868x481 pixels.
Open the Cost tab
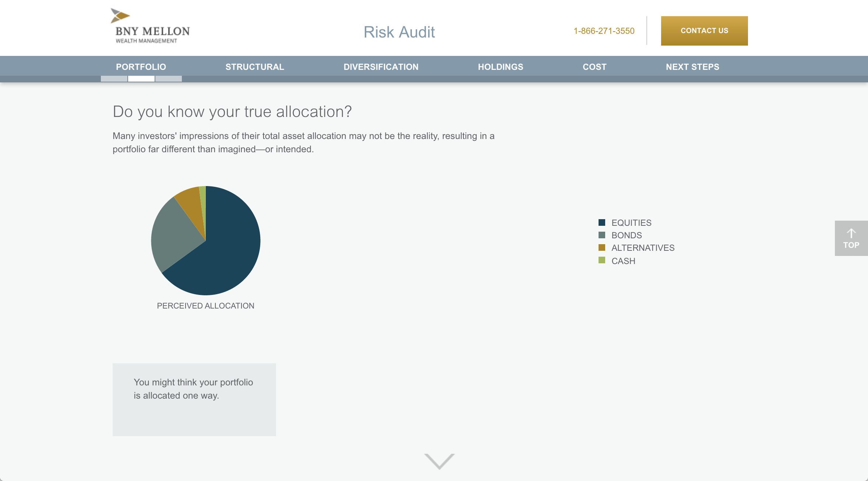pos(594,67)
